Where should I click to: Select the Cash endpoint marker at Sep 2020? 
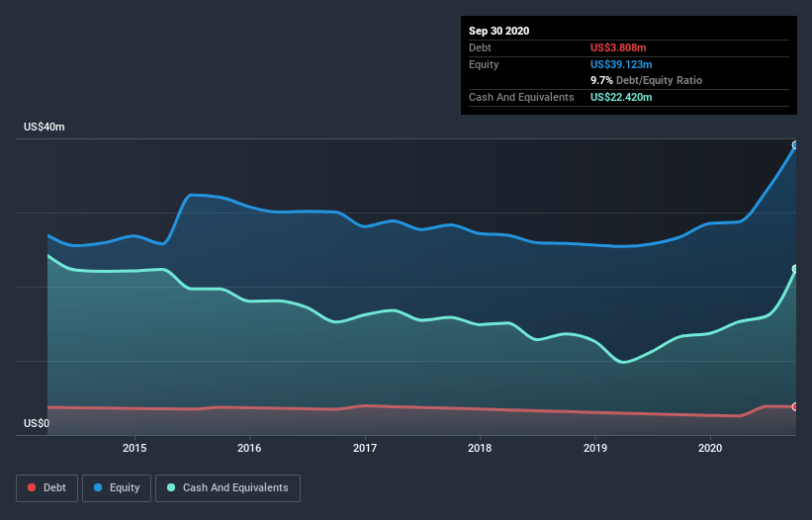click(795, 269)
